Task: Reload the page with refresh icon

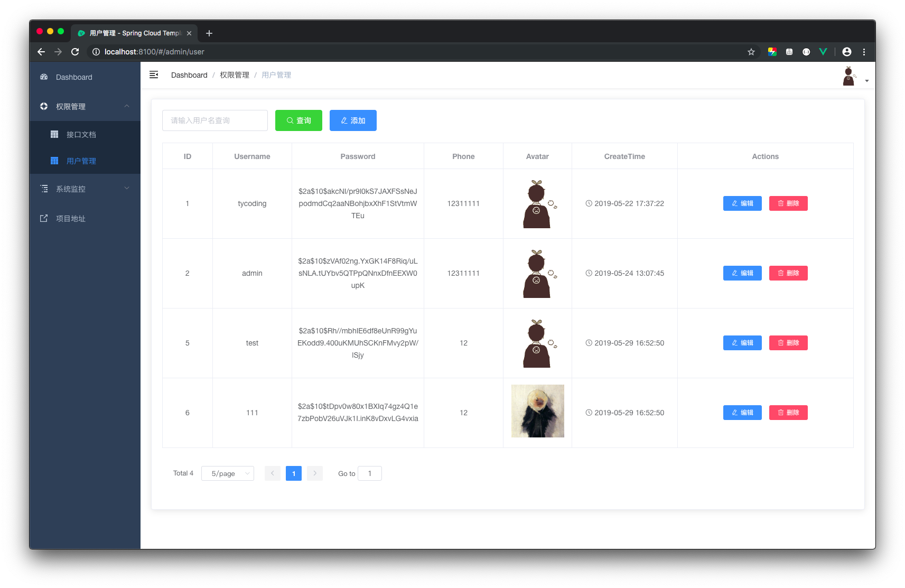Action: coord(75,52)
